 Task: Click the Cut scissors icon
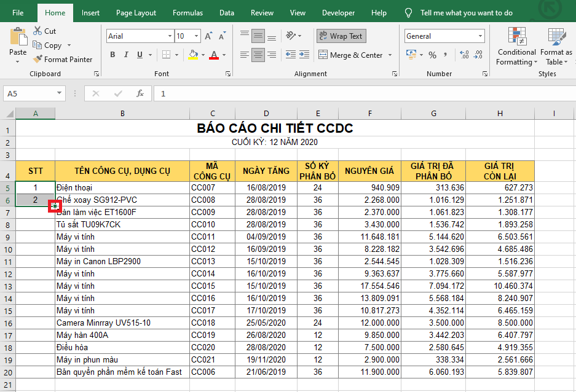[37, 31]
